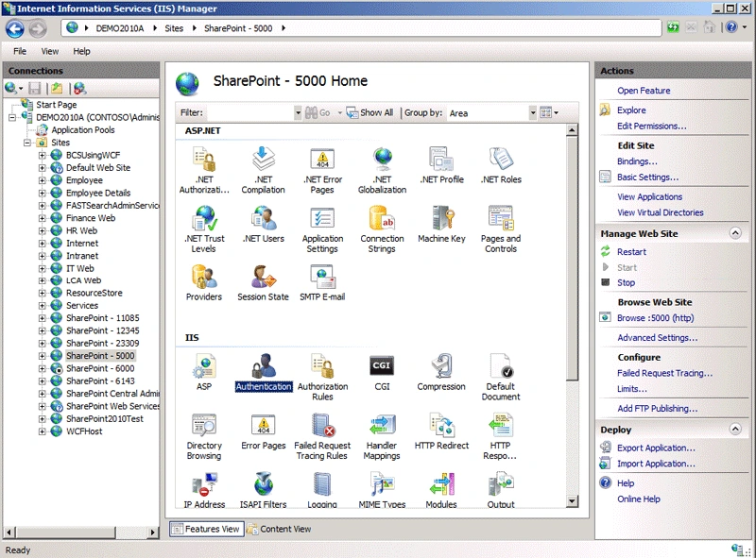Open Authorization Rules feature
The width and height of the screenshot is (756, 558).
(x=322, y=378)
